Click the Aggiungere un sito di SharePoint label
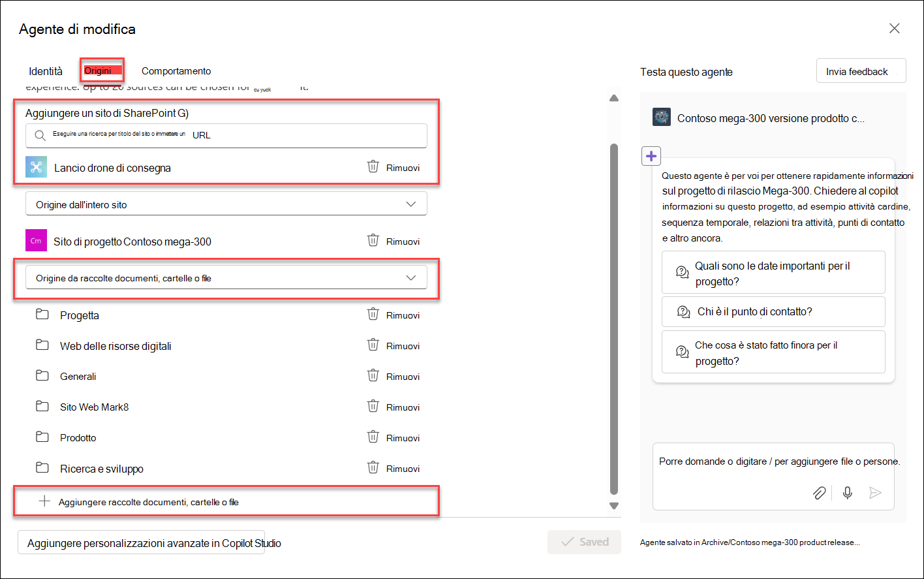The height and width of the screenshot is (579, 924). pyautogui.click(x=107, y=113)
